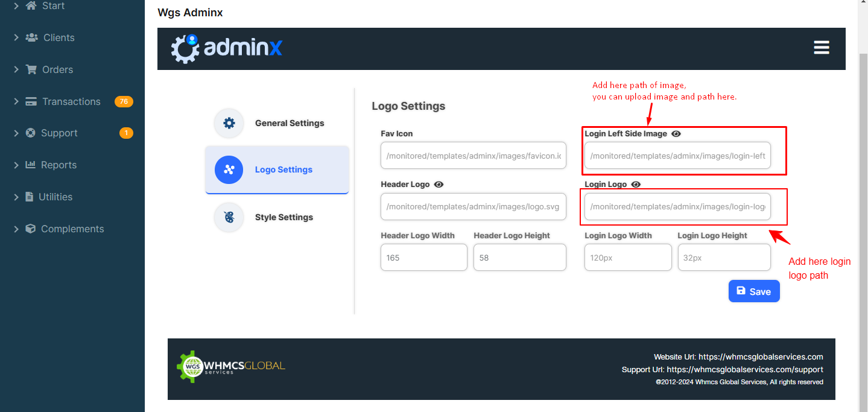Click the Header Logo Width field
The image size is (868, 412).
point(423,258)
